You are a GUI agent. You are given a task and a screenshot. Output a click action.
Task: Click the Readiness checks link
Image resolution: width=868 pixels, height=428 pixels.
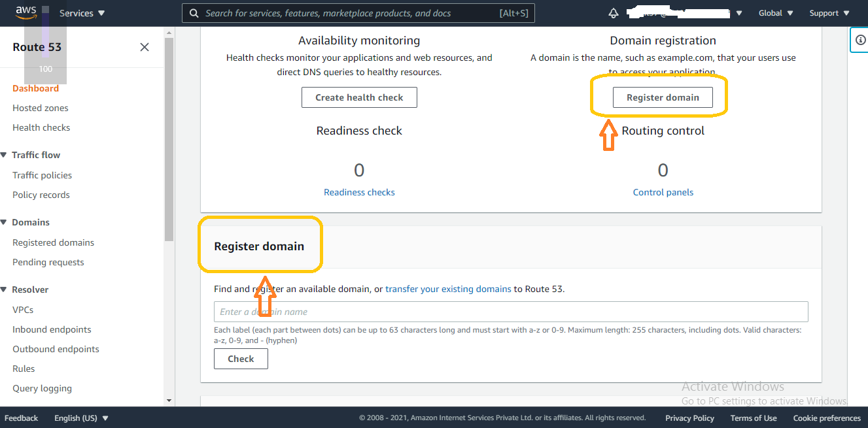(359, 191)
